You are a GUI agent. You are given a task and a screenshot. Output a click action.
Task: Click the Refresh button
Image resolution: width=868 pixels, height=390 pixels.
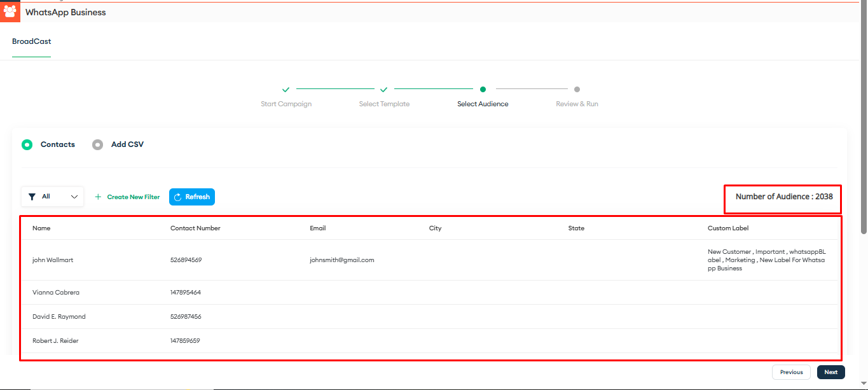tap(192, 197)
